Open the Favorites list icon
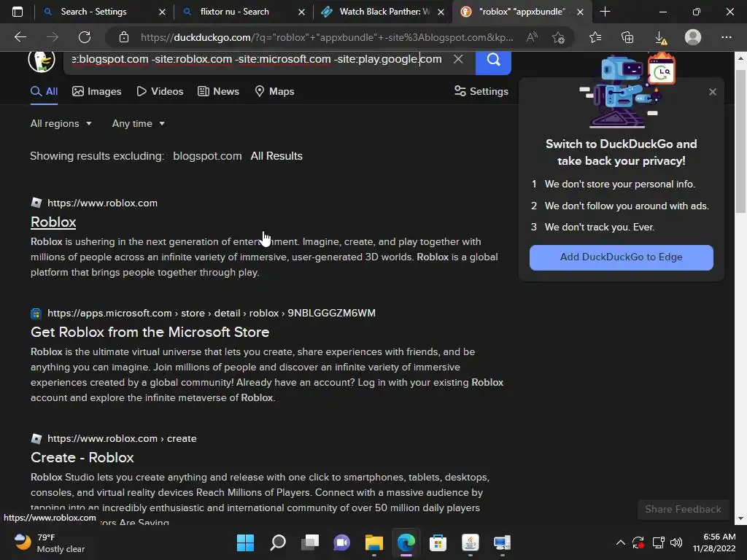747x560 pixels. point(595,37)
